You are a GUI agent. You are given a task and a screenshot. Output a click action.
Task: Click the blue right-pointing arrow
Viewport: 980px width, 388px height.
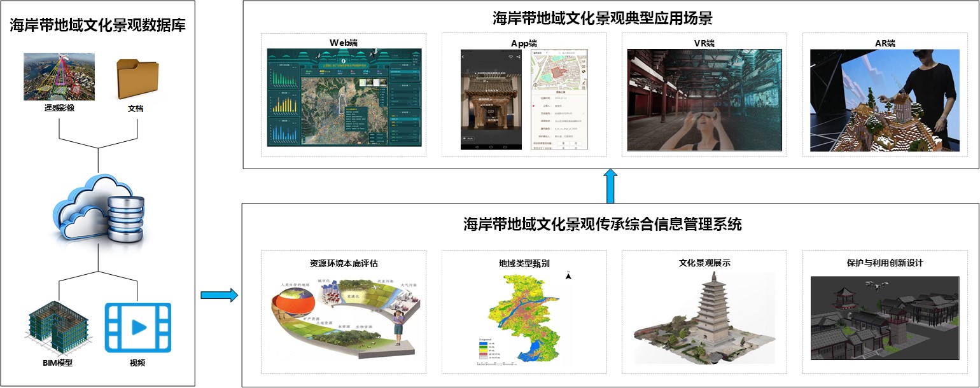pyautogui.click(x=218, y=295)
